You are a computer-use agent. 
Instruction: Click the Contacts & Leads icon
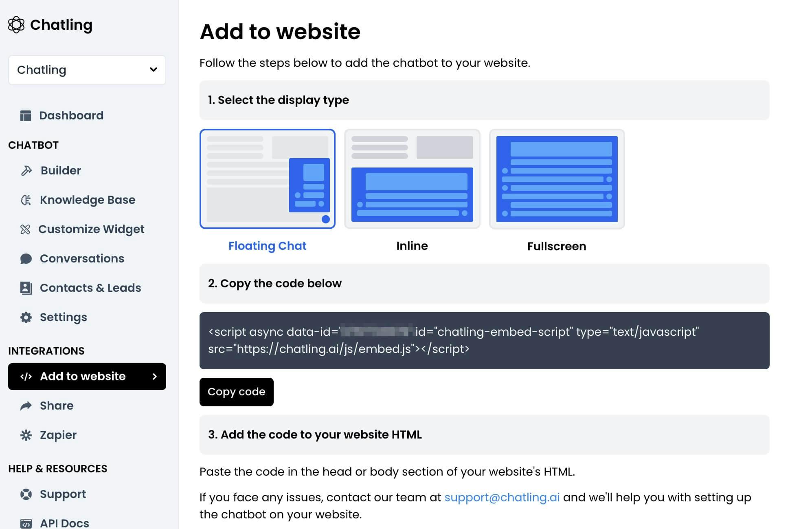pyautogui.click(x=26, y=288)
